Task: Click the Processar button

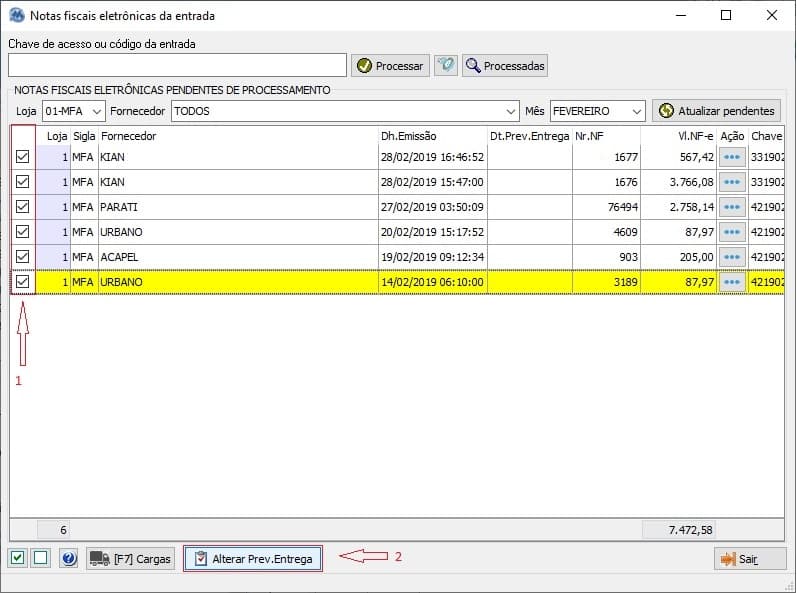Action: point(390,66)
